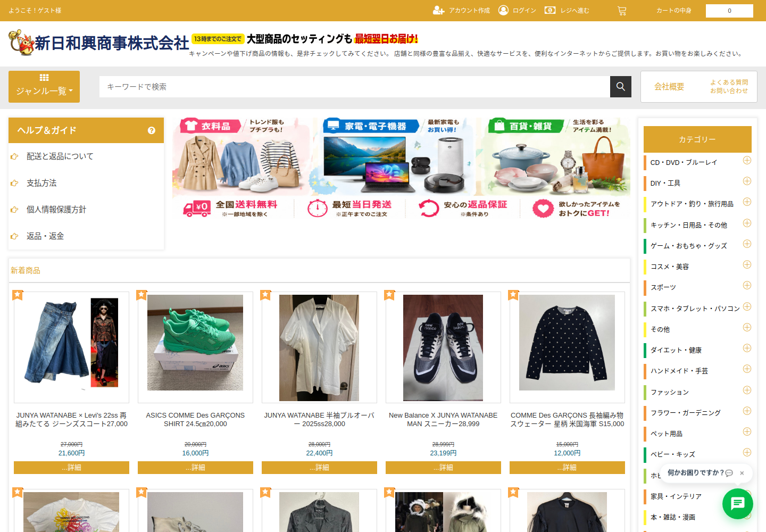Image resolution: width=766 pixels, height=532 pixels.
Task: Click the return guarantee arrows icon
Action: [429, 208]
